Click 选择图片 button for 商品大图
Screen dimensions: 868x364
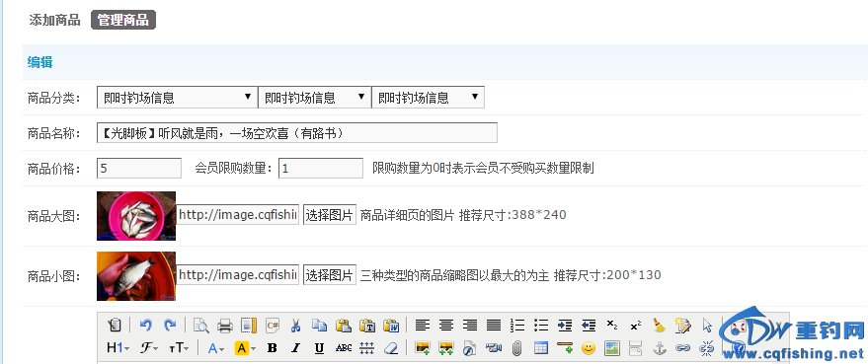(330, 215)
